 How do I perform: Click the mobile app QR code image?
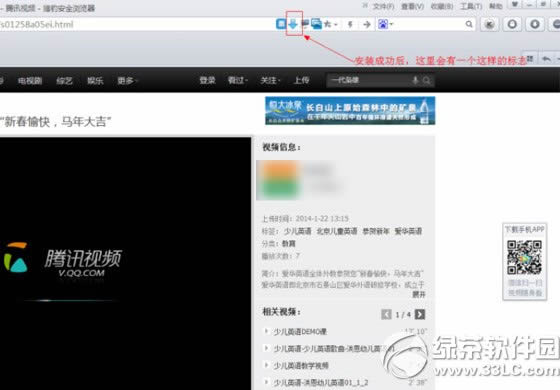pos(525,258)
